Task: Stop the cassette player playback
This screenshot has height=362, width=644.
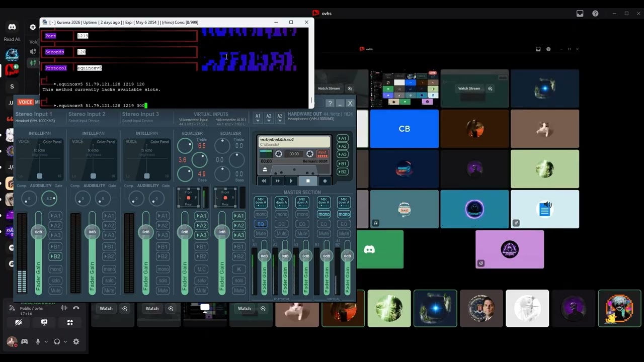Action: 308,181
